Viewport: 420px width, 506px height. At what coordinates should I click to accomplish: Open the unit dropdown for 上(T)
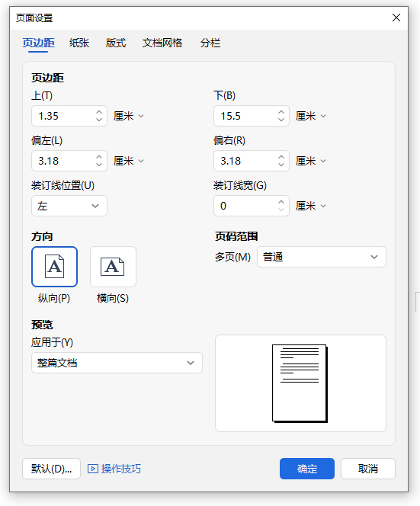pos(129,116)
